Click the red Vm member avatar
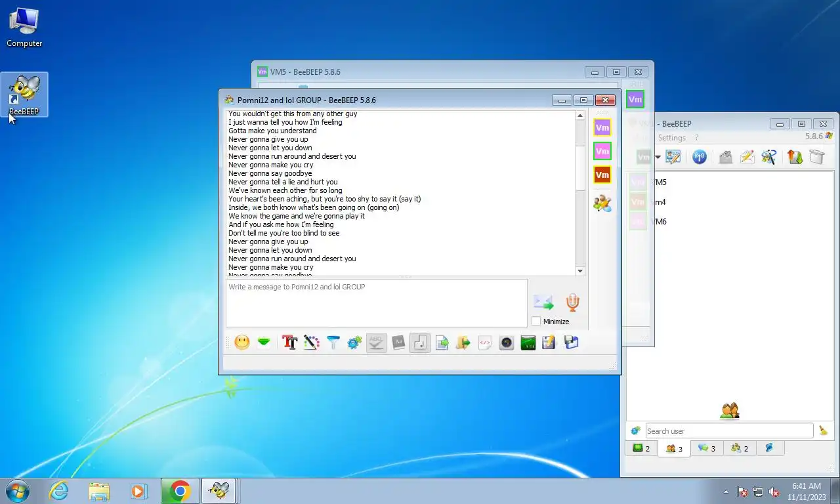This screenshot has height=504, width=840. click(x=602, y=175)
